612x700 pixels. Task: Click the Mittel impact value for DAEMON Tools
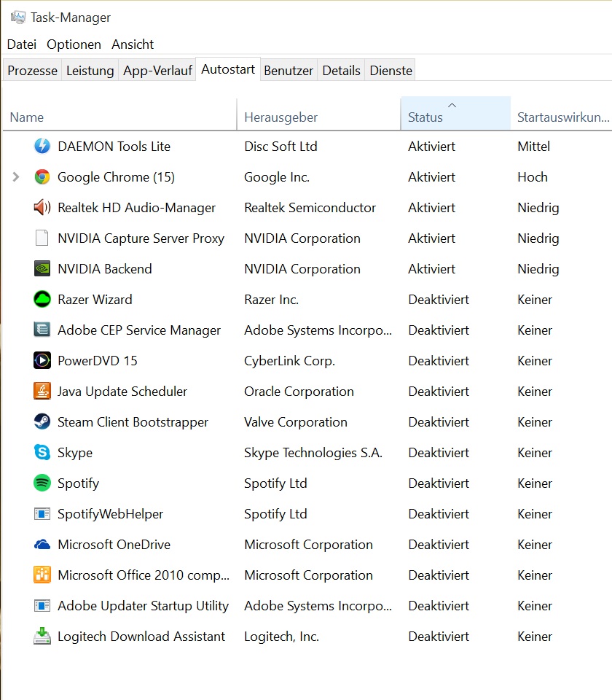coord(534,146)
